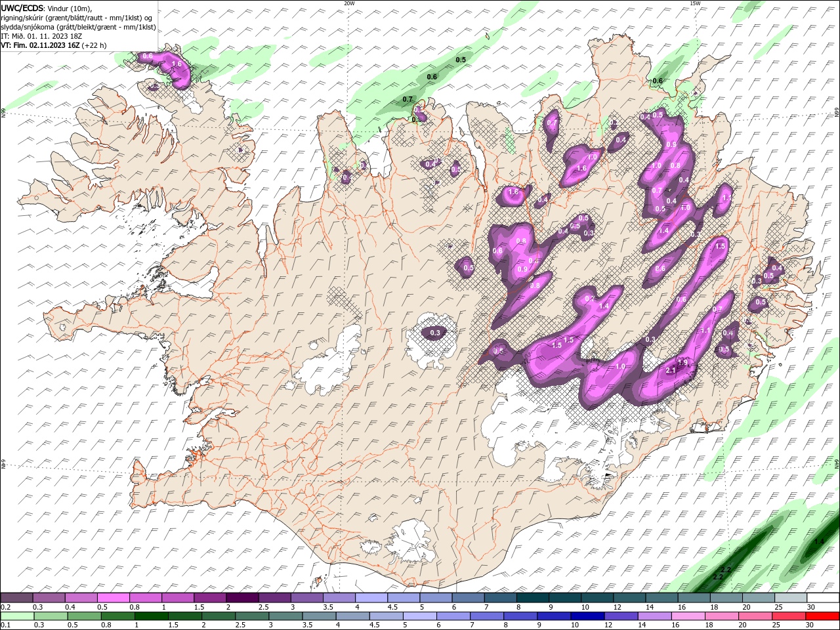Click the rain swatch between 6 and 7

452,616
